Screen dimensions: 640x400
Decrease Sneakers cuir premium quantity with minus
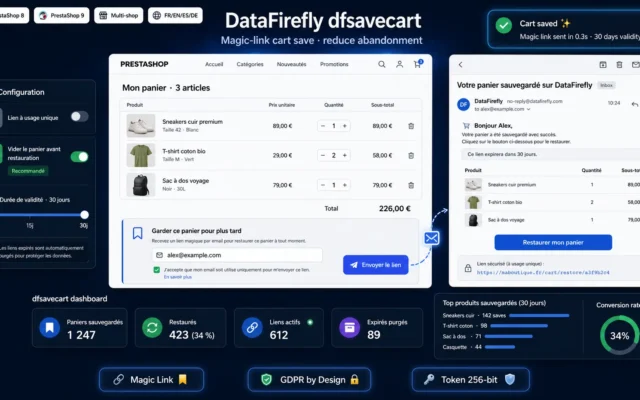coord(323,126)
